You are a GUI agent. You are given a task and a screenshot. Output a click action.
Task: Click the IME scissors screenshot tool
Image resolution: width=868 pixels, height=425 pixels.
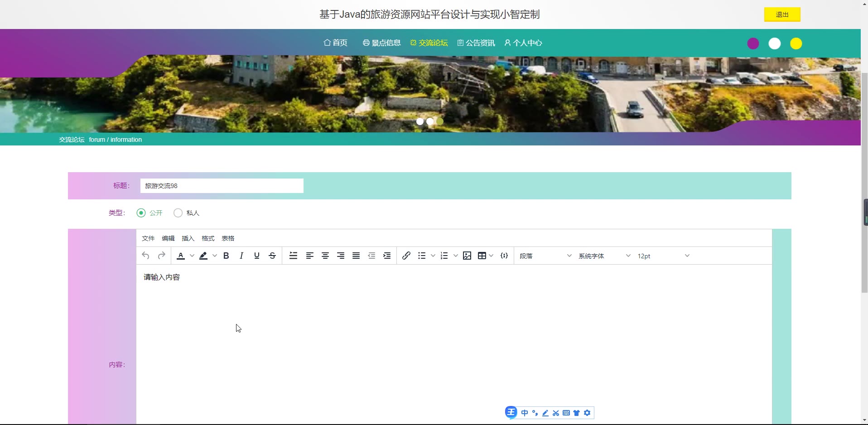coord(556,413)
